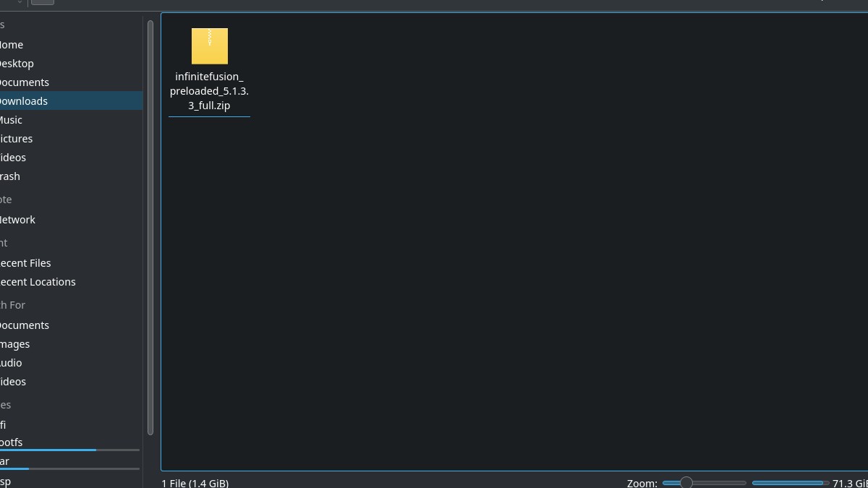Go to the Desktop folder in sidebar
This screenshot has height=488, width=868.
click(x=16, y=64)
